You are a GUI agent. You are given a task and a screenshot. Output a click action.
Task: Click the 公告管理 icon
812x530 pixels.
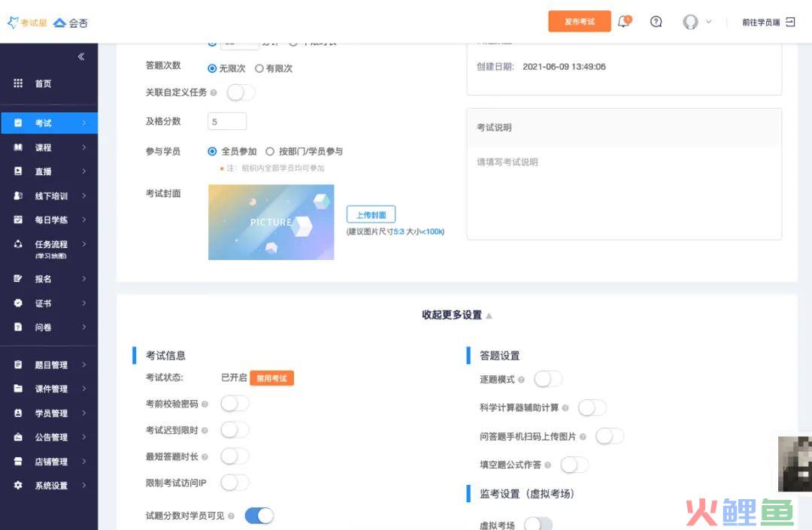pyautogui.click(x=18, y=437)
